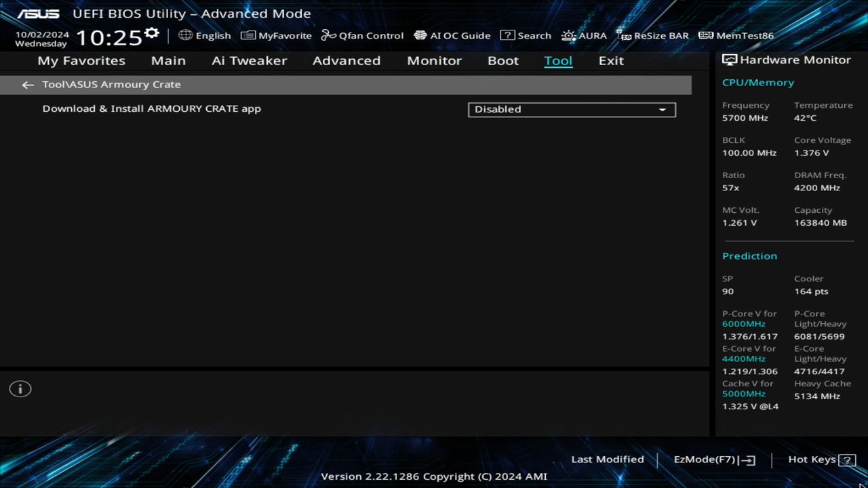Image resolution: width=868 pixels, height=488 pixels.
Task: Click EzMode(F7) to switch modes
Action: (x=713, y=459)
